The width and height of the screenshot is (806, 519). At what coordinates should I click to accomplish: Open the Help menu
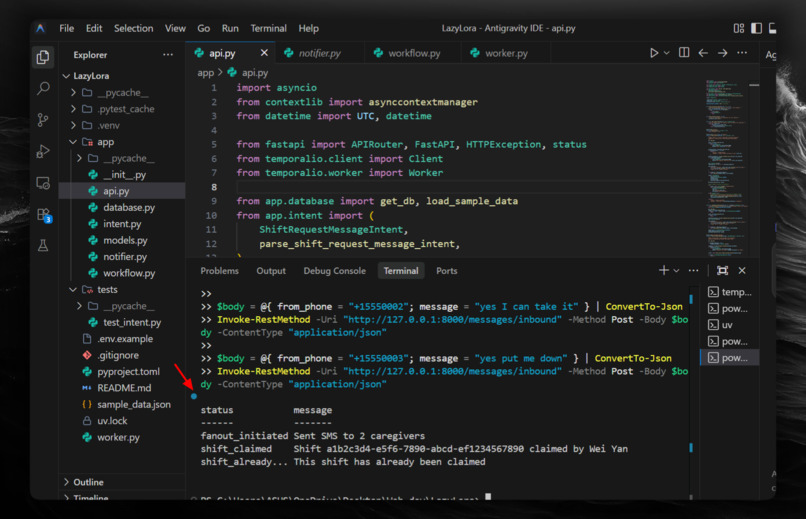coord(308,28)
